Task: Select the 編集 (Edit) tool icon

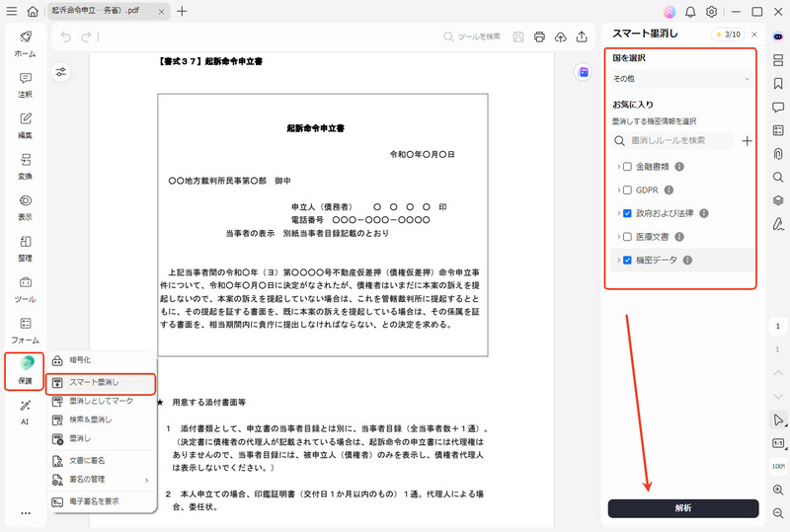Action: click(25, 124)
